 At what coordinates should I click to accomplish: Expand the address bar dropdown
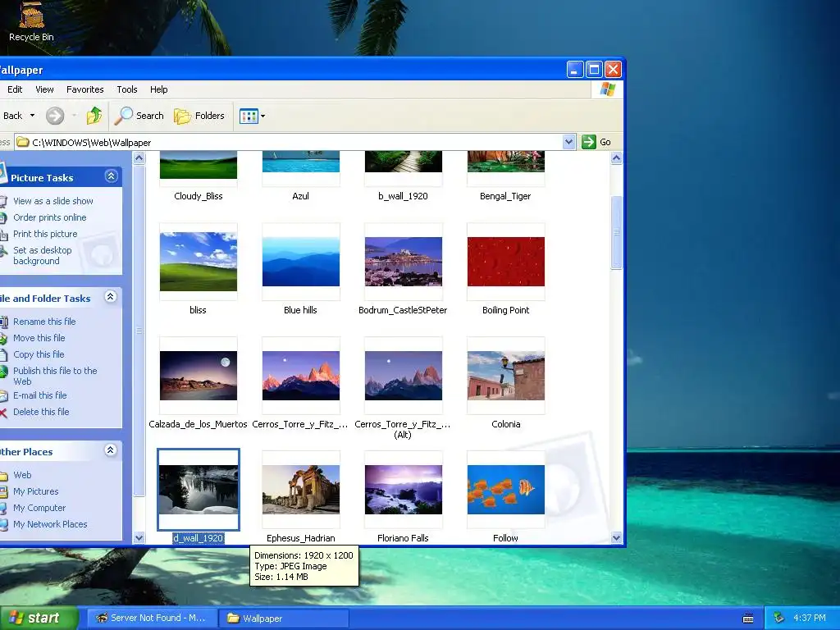tap(569, 142)
